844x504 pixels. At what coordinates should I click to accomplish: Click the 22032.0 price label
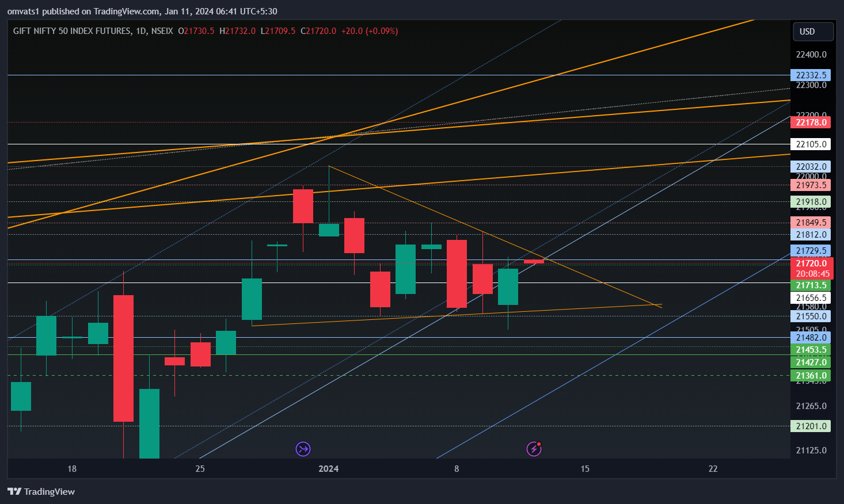pos(811,167)
